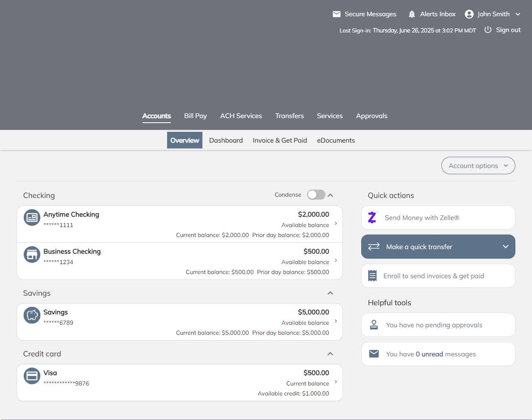Image resolution: width=532 pixels, height=420 pixels.
Task: Click the Secure Messages envelope icon
Action: (x=337, y=14)
